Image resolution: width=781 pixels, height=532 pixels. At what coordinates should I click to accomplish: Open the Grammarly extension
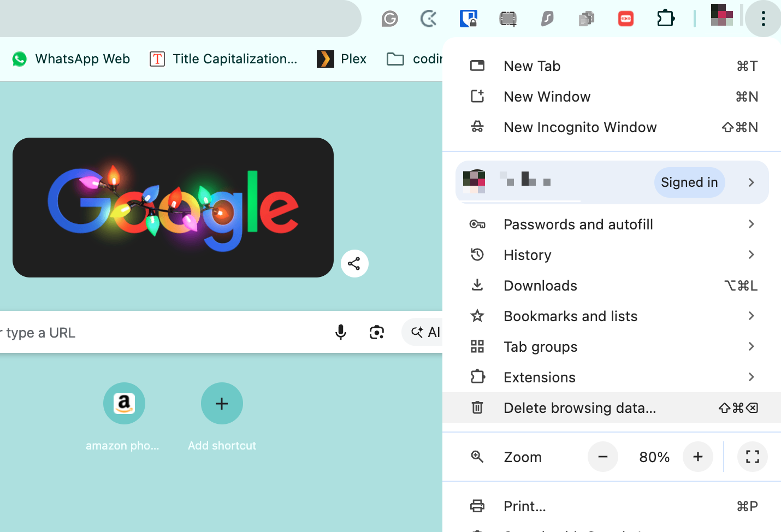click(x=390, y=18)
